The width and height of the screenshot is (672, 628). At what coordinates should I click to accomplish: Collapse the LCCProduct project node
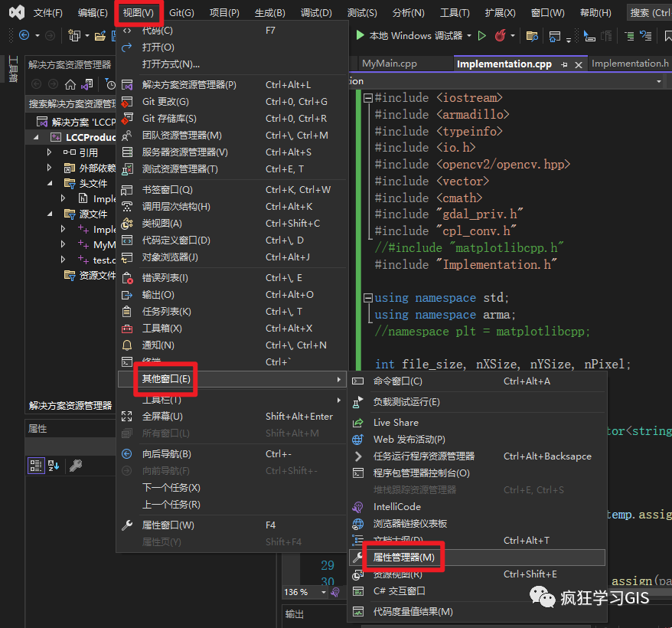(x=36, y=137)
